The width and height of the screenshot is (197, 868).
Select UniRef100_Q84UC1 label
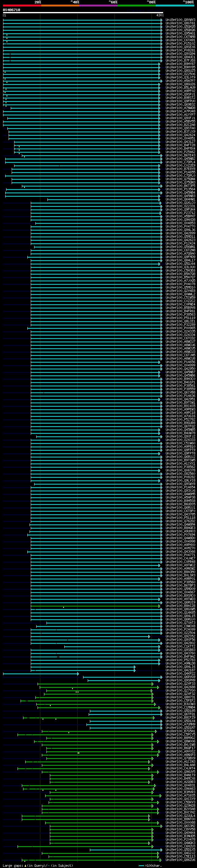(180, 57)
